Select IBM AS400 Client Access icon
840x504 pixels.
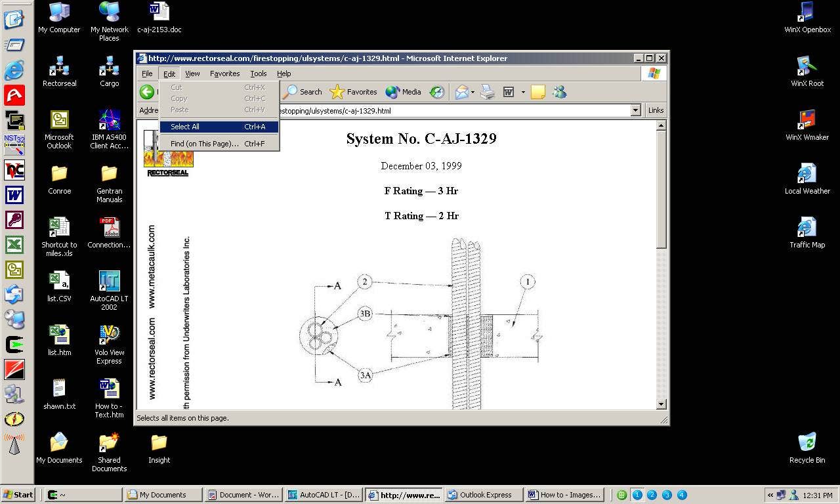(x=109, y=129)
